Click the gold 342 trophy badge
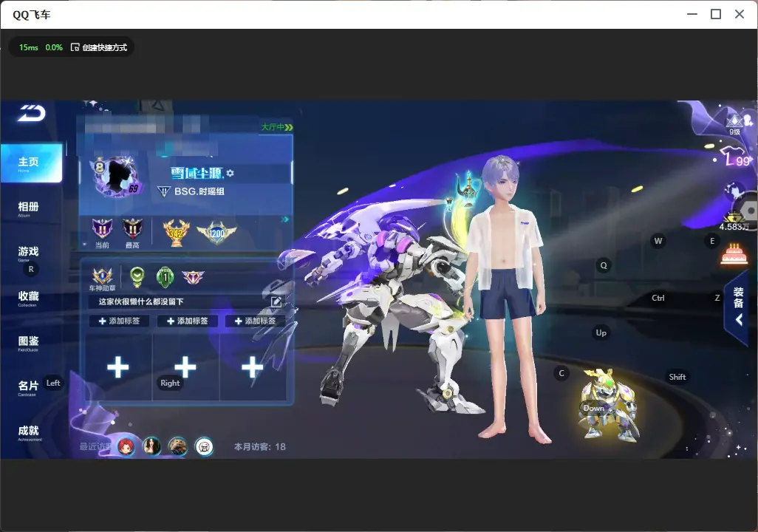Viewport: 758px width, 532px height. tap(176, 233)
